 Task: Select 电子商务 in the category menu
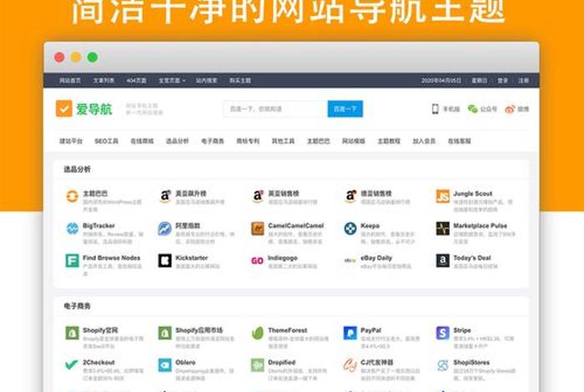[213, 141]
